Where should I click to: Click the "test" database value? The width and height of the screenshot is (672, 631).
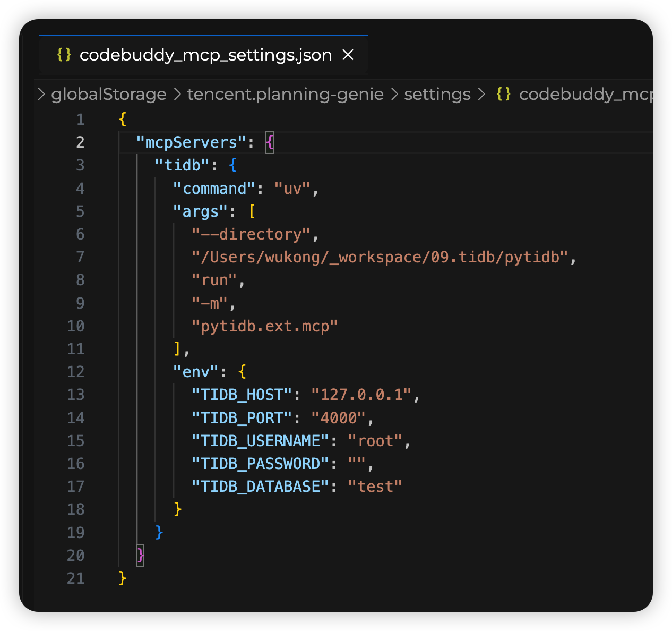pos(375,487)
